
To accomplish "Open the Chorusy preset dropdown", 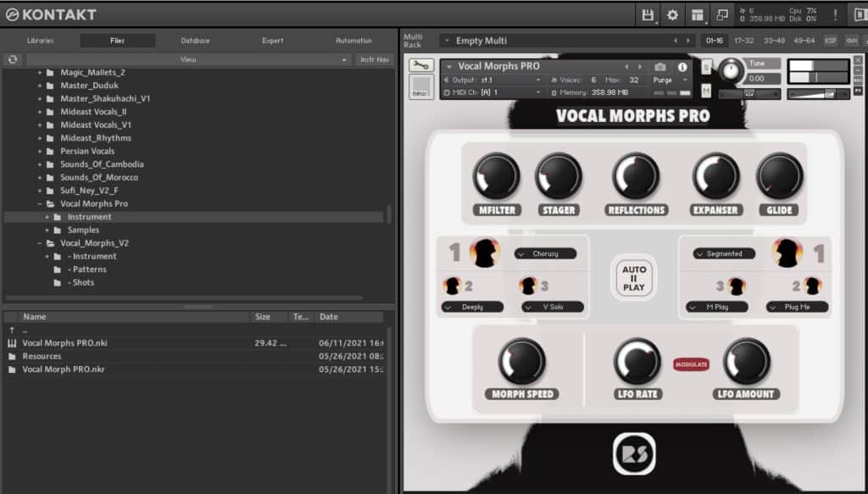I will coord(545,254).
